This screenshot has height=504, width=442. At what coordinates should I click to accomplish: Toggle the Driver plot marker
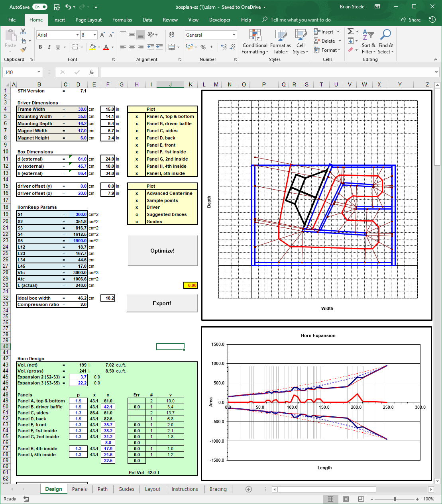(137, 207)
